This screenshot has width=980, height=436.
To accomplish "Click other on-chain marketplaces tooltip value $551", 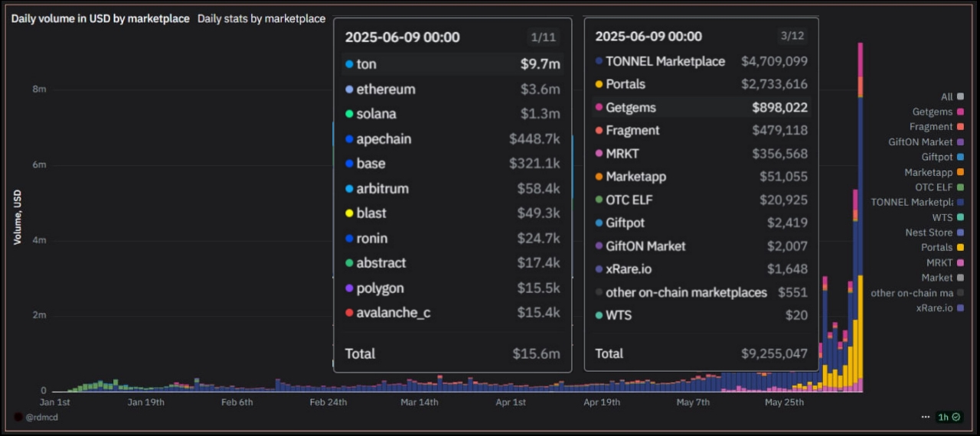I will point(792,292).
